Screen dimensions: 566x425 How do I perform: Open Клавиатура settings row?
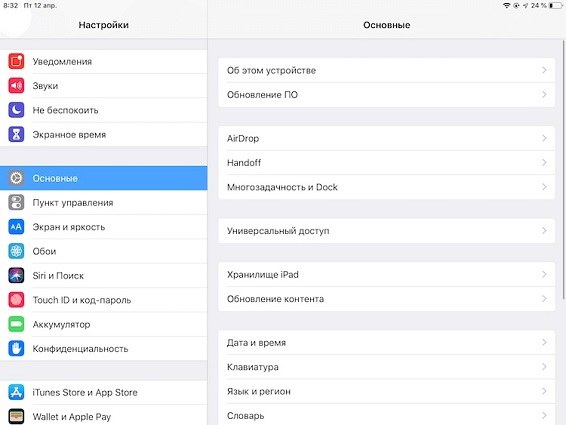[387, 367]
